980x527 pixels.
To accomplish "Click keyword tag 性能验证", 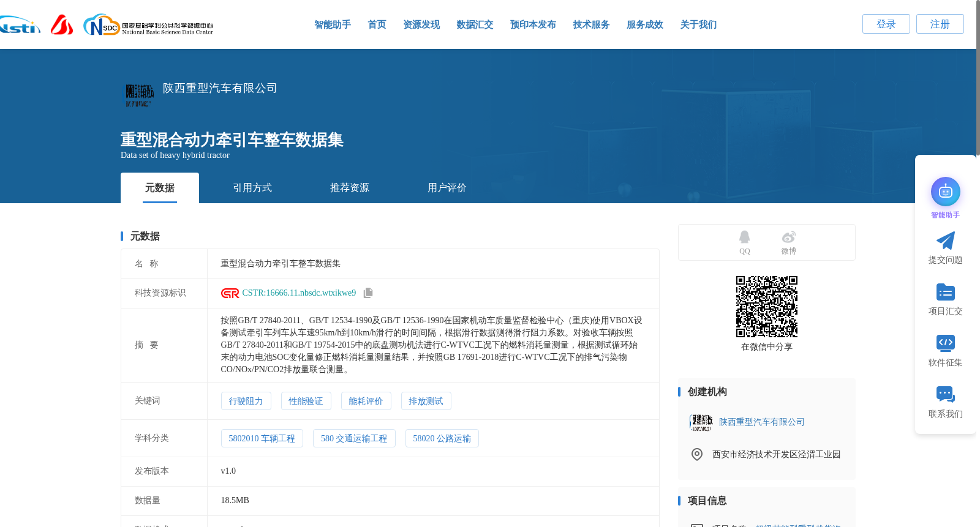I will pyautogui.click(x=306, y=401).
